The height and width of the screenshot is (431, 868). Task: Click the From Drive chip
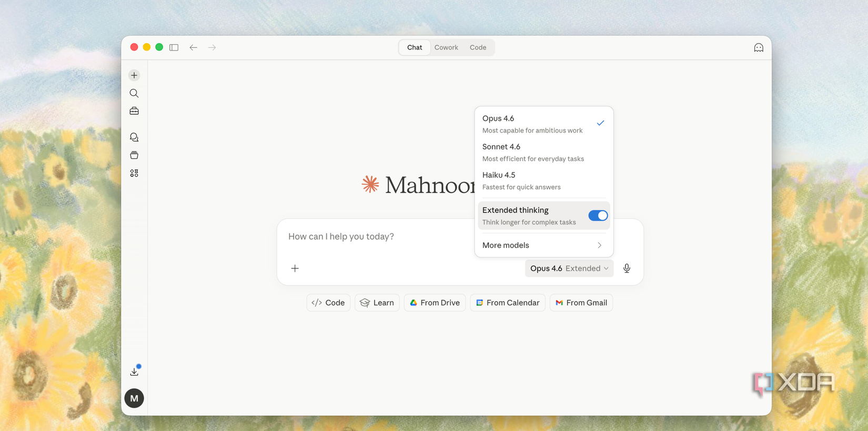click(x=435, y=303)
